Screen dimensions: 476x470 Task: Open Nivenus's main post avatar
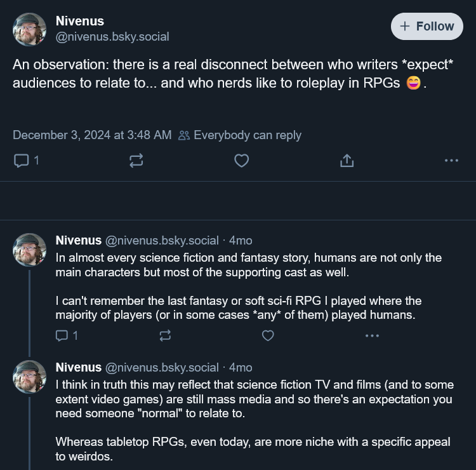(29, 29)
